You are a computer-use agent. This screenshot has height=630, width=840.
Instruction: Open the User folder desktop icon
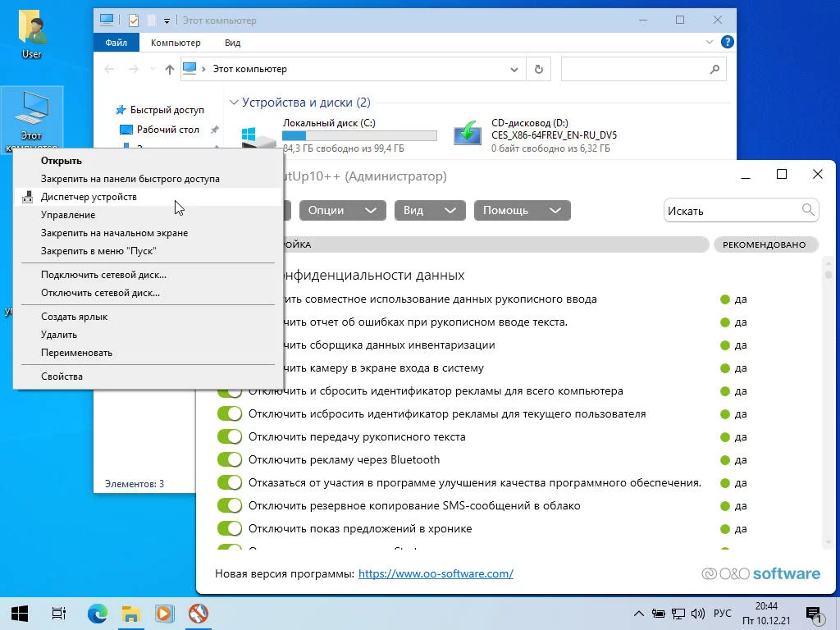point(32,33)
